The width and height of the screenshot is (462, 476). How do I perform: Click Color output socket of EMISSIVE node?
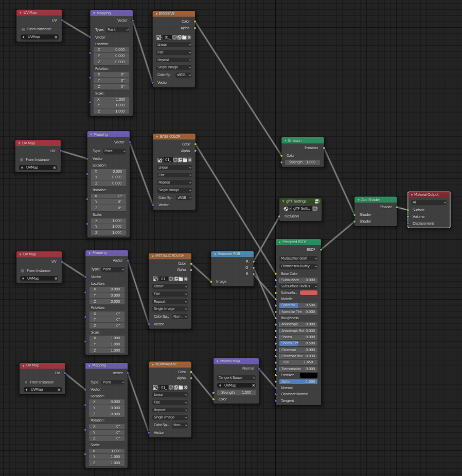(195, 22)
